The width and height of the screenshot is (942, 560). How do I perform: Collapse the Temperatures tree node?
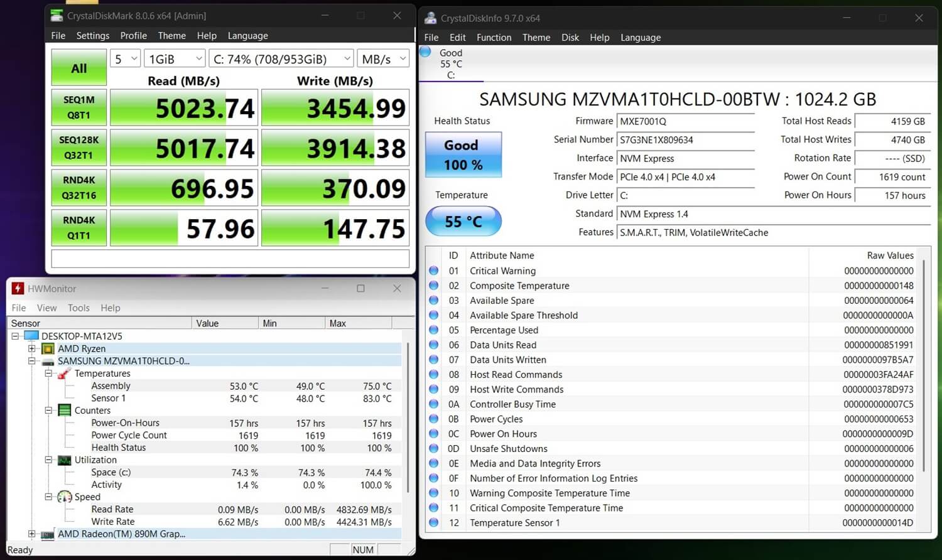click(48, 374)
